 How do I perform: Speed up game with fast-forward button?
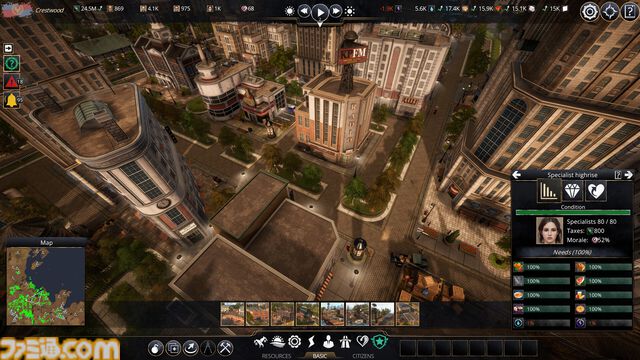(336, 11)
